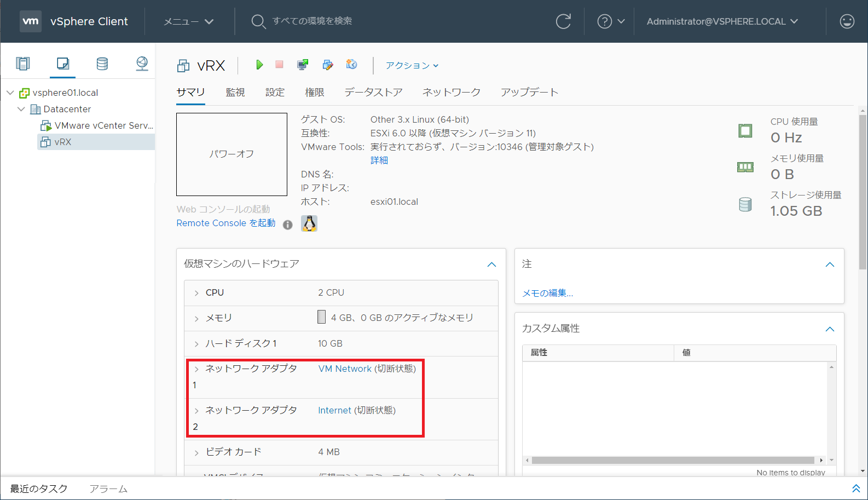Open the help question mark menu

click(x=610, y=21)
